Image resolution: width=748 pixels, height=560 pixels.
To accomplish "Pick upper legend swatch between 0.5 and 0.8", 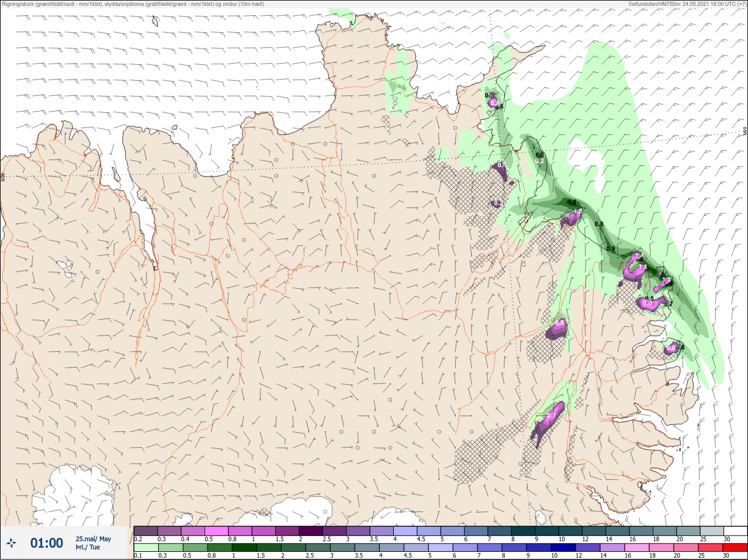I will [216, 531].
